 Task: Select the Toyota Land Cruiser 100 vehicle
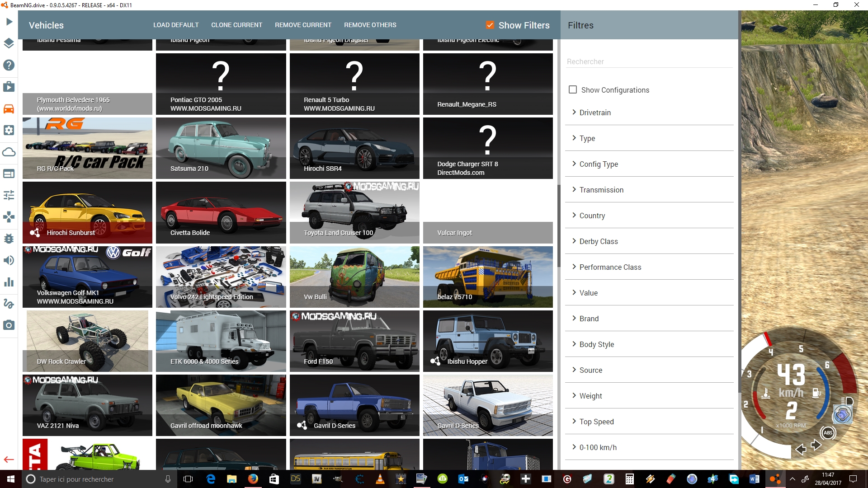click(x=354, y=212)
